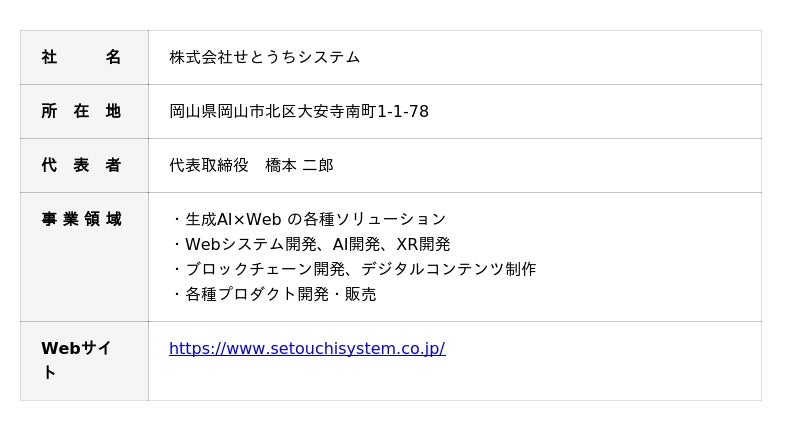Click the word 販売 in the last bullet
This screenshot has height=431, width=800.
(x=361, y=295)
